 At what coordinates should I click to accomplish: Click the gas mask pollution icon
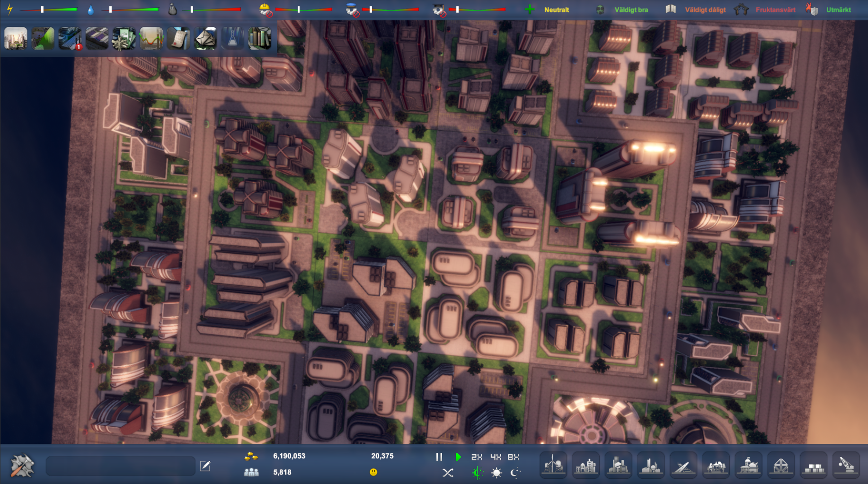point(600,9)
